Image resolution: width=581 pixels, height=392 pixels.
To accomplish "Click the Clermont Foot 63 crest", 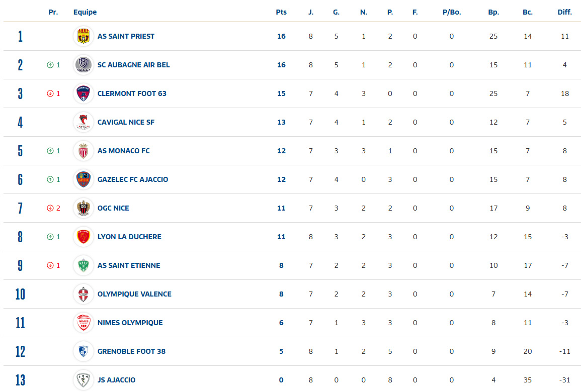I will tap(83, 93).
